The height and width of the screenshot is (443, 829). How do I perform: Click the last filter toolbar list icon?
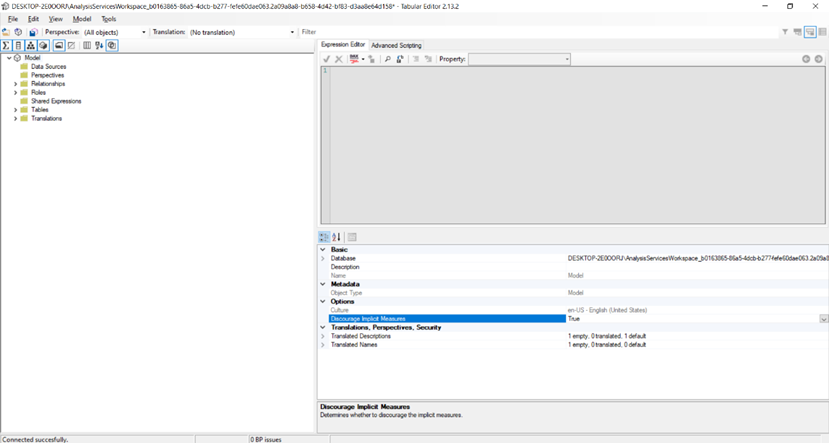pyautogui.click(x=823, y=32)
